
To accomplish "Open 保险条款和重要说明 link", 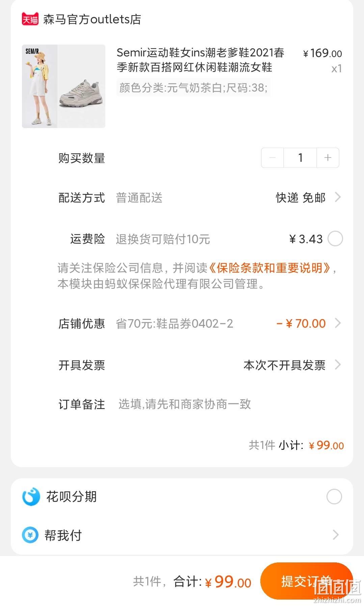I will [269, 268].
